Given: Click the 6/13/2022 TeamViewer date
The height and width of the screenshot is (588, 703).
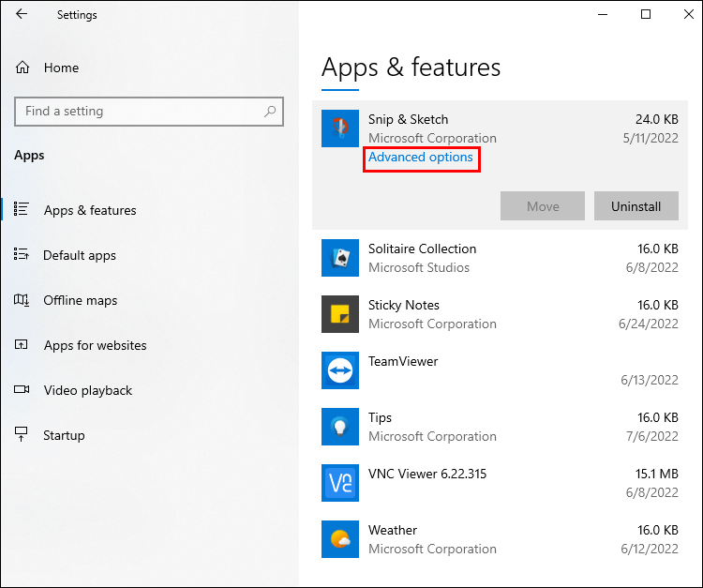Looking at the screenshot, I should click(x=650, y=381).
